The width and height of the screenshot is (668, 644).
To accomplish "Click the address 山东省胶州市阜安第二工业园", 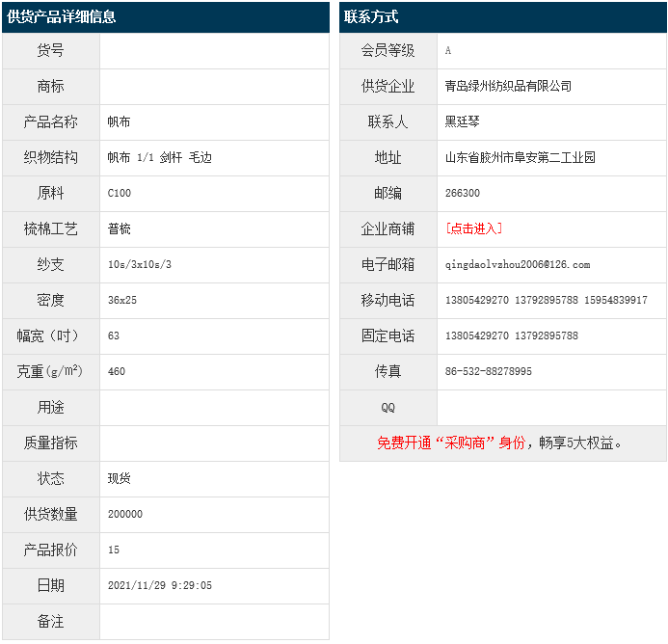I will click(x=521, y=157).
